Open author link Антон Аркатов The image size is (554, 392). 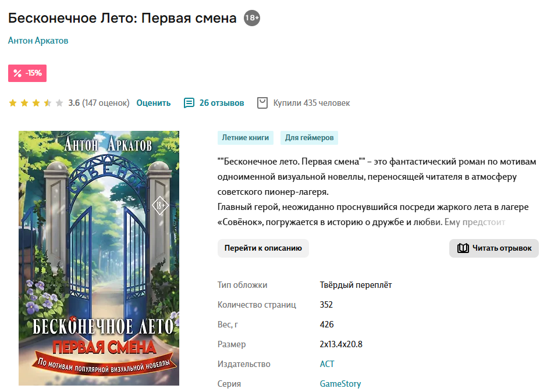38,41
